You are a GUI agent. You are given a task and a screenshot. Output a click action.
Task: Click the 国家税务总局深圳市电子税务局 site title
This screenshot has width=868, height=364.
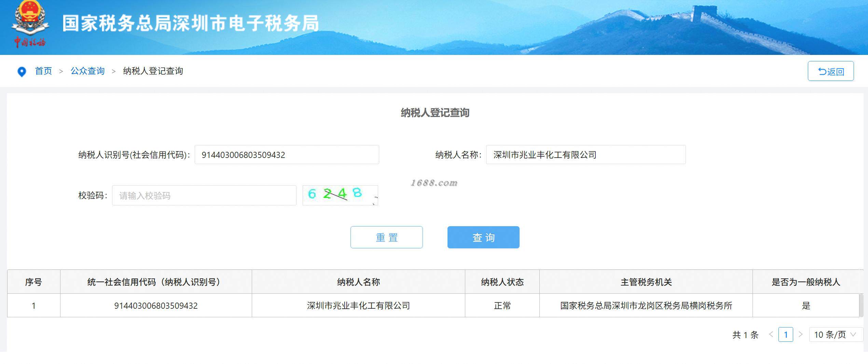[191, 24]
